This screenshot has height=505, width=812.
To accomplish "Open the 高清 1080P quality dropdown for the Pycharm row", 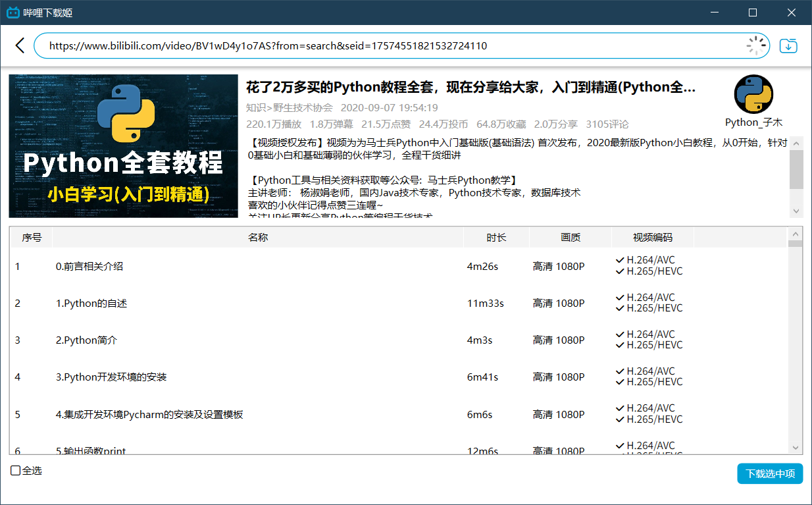I will 559,414.
